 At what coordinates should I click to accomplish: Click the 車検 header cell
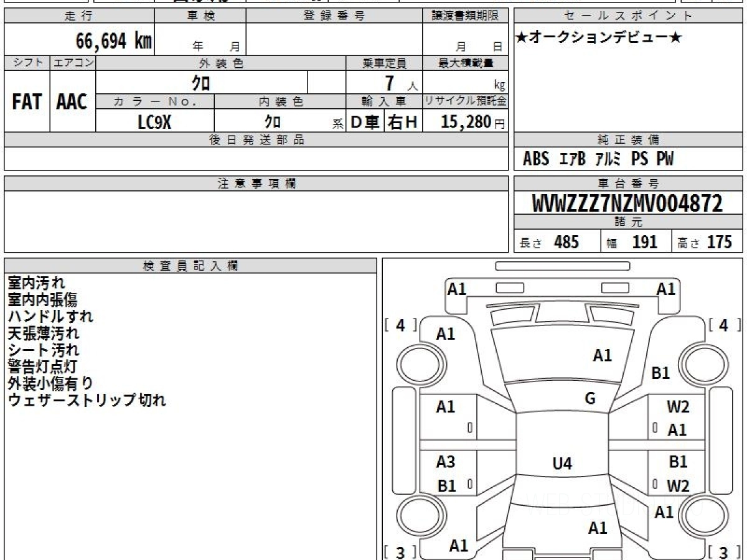coord(200,16)
